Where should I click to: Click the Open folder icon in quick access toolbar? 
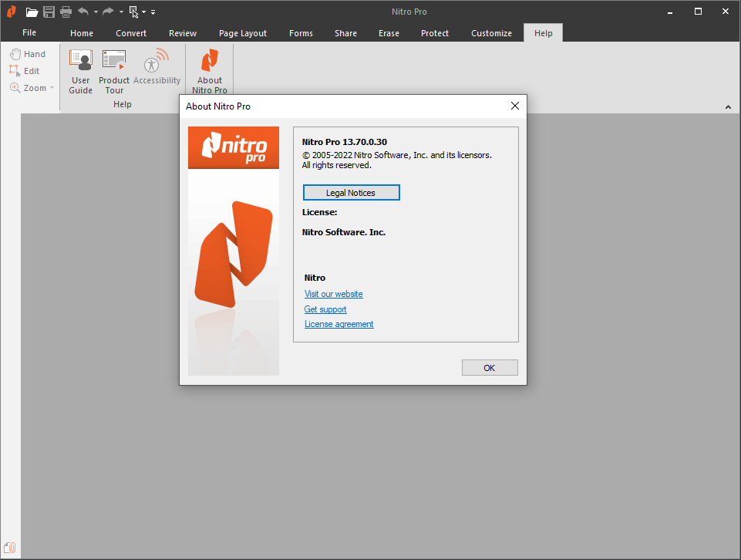(x=32, y=12)
